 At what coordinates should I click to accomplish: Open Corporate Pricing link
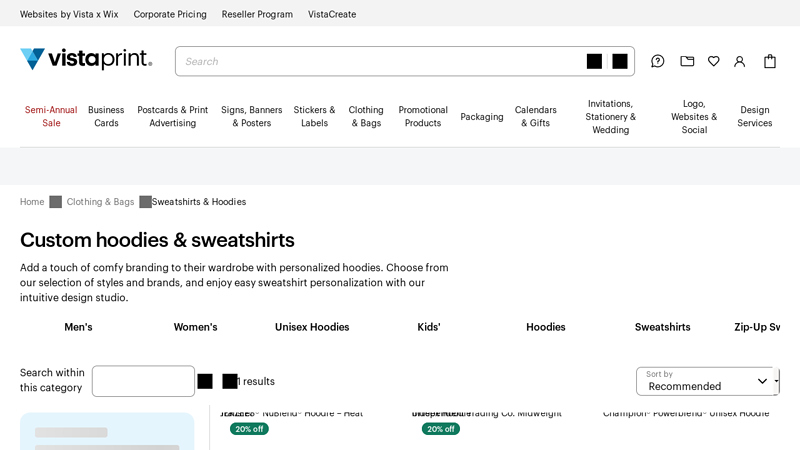(170, 14)
